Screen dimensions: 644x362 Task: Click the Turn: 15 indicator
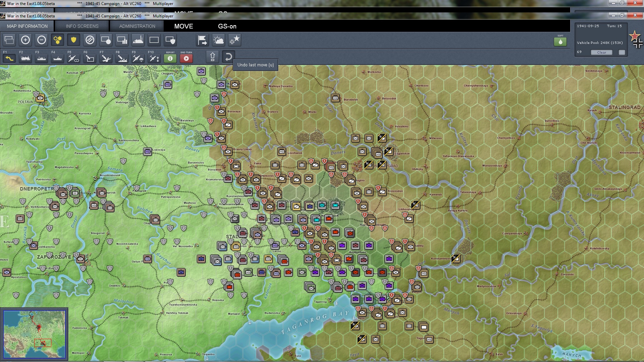click(x=614, y=26)
